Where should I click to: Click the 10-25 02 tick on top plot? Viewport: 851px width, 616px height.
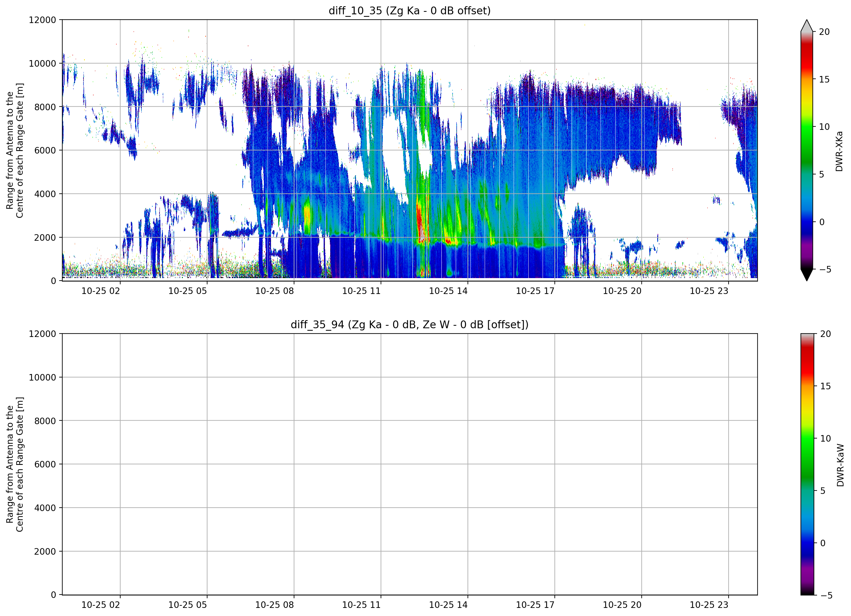point(101,291)
